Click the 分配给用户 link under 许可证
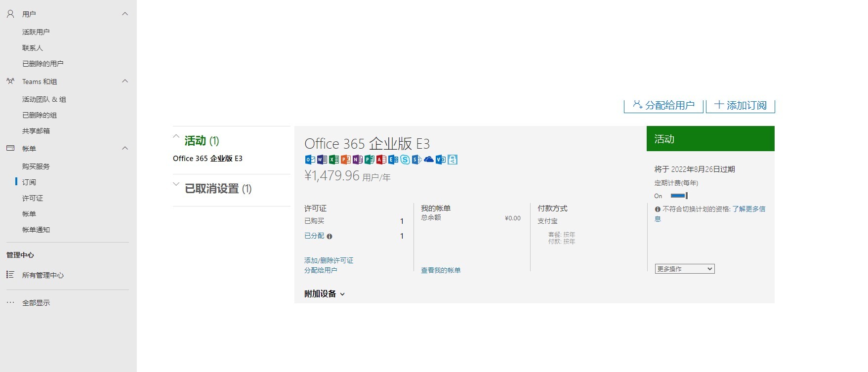This screenshot has height=372, width=868. pyautogui.click(x=321, y=270)
